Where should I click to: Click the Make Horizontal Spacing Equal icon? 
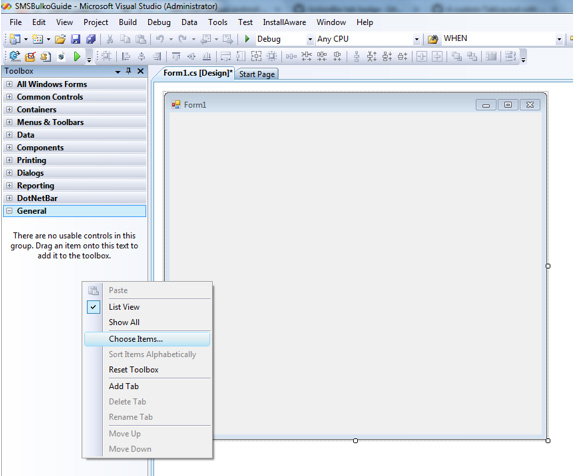291,56
